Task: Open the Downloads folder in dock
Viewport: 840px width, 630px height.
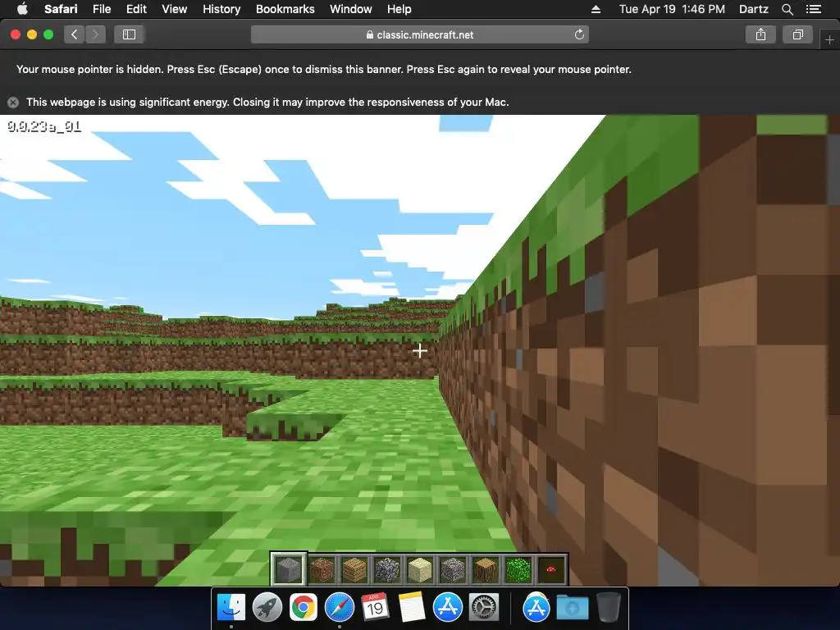Action: click(572, 608)
